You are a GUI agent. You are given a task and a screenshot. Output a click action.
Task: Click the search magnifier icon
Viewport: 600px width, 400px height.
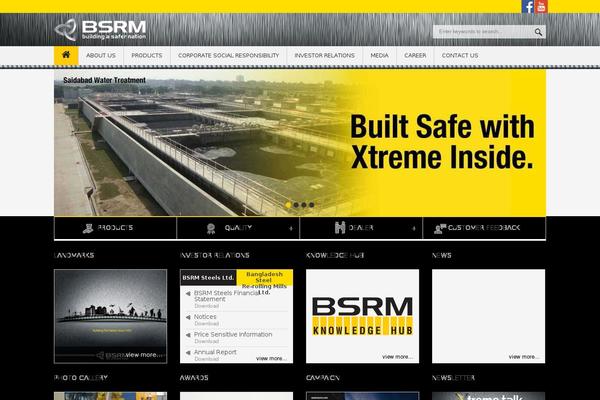point(538,32)
